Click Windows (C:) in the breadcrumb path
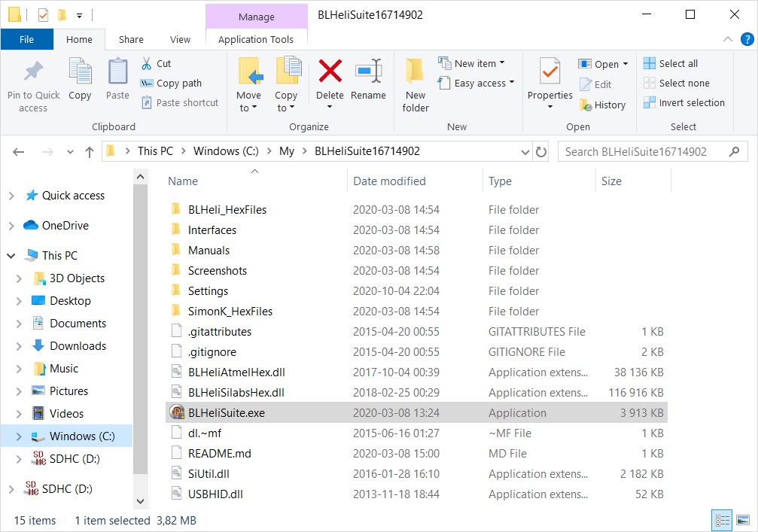Image resolution: width=758 pixels, height=532 pixels. tap(226, 151)
